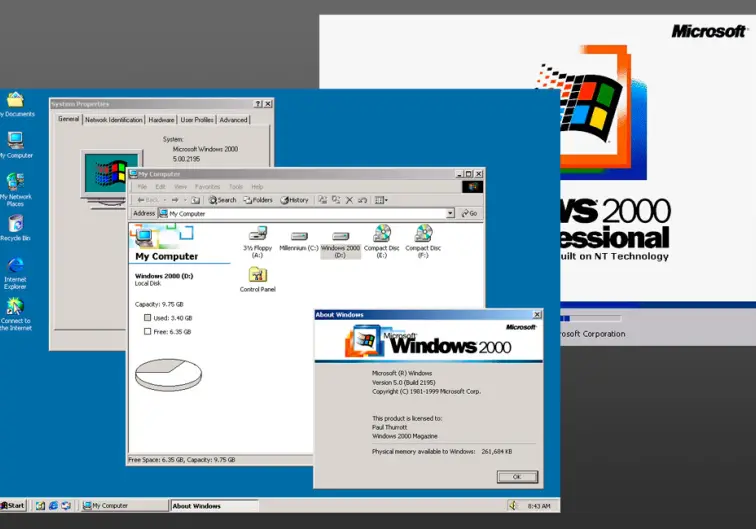This screenshot has height=529, width=756.
Task: Open the 3½ Floppy (A:) drive icon
Action: pos(257,236)
